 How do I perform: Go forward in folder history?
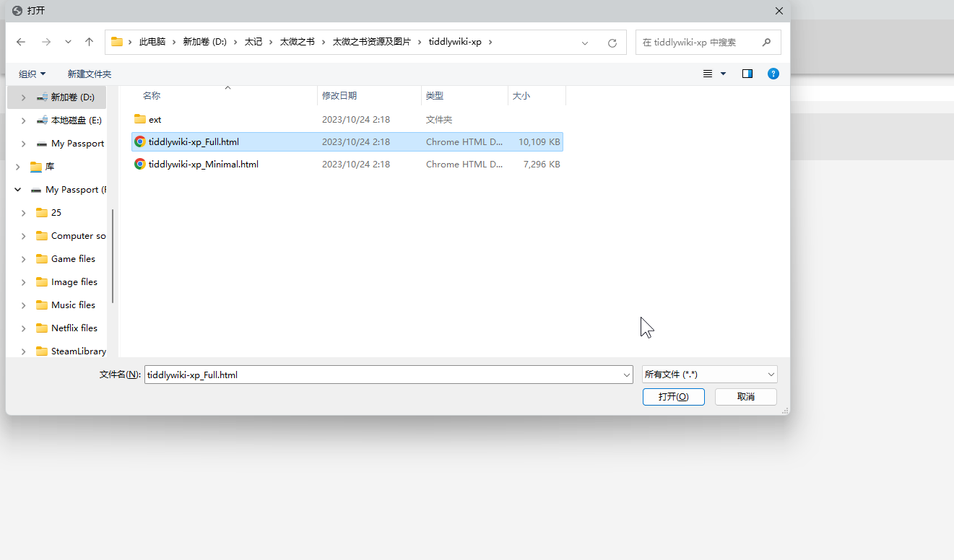pos(46,42)
